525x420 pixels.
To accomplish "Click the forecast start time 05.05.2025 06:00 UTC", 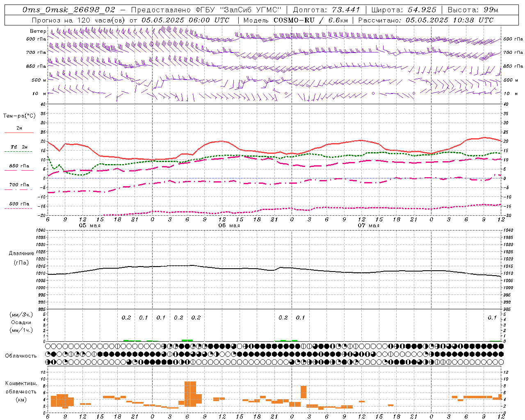I will (x=185, y=20).
